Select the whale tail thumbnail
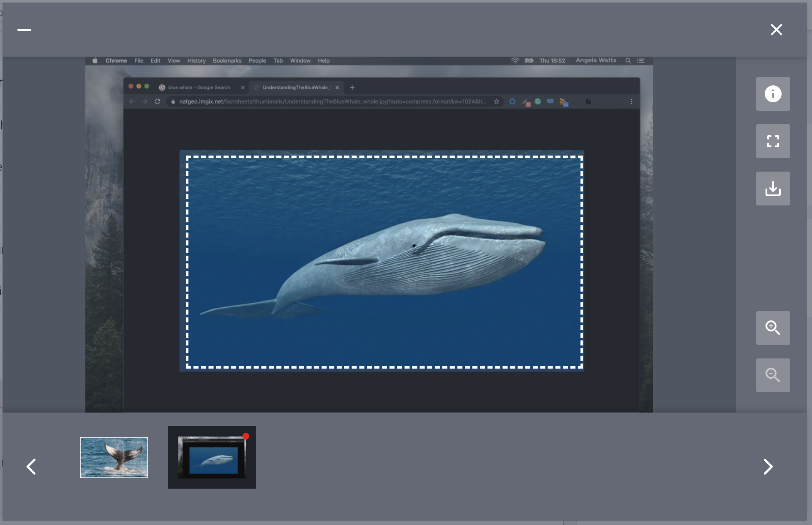812x525 pixels. point(114,457)
